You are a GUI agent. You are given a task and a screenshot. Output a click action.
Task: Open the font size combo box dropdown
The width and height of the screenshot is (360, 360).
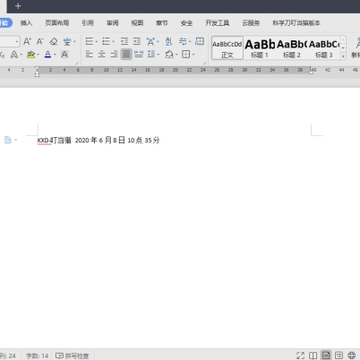pos(17,42)
